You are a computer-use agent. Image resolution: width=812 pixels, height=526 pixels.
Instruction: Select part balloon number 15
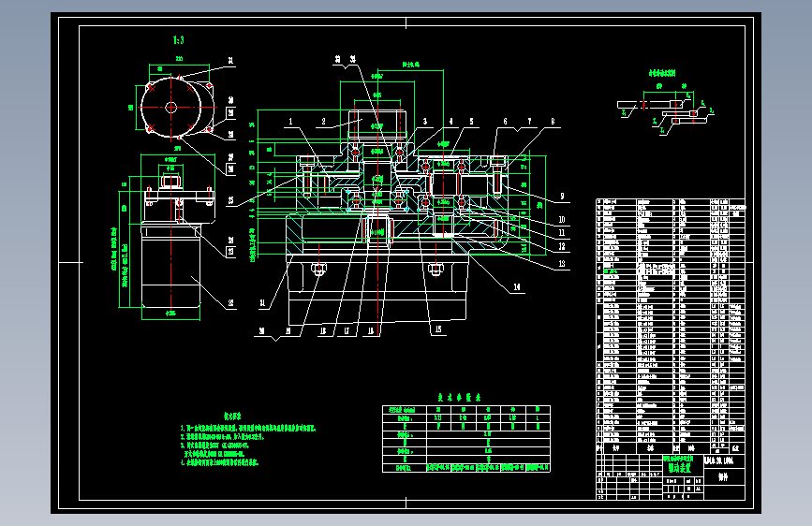coord(438,329)
